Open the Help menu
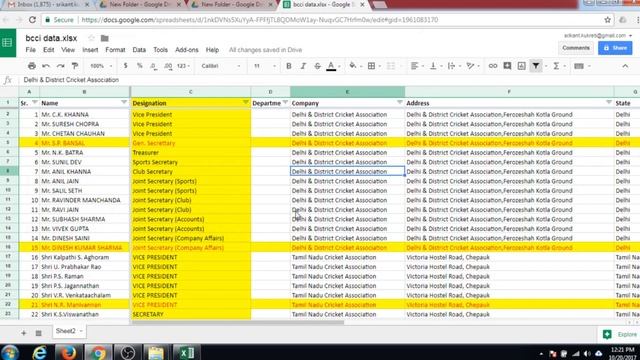The height and width of the screenshot is (360, 640). [x=212, y=50]
